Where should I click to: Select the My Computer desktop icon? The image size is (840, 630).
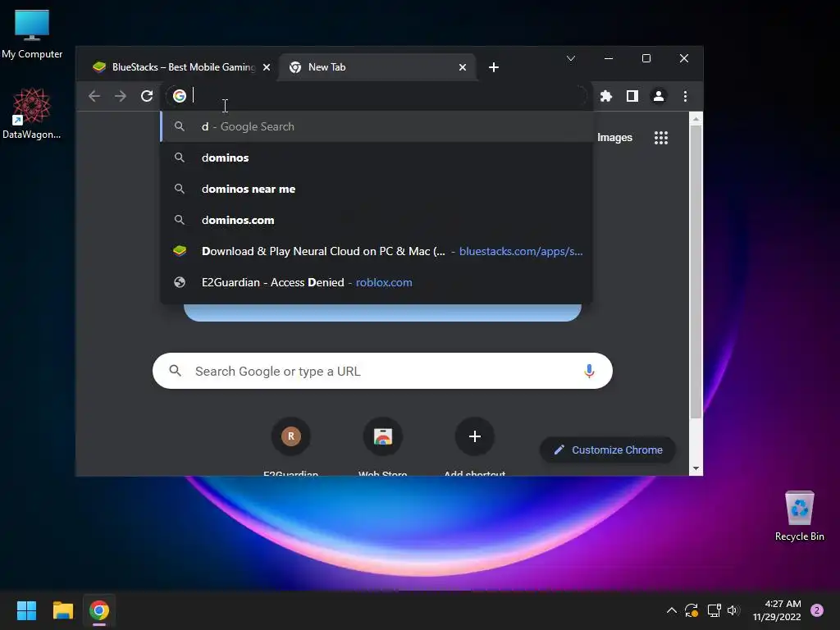pyautogui.click(x=32, y=34)
